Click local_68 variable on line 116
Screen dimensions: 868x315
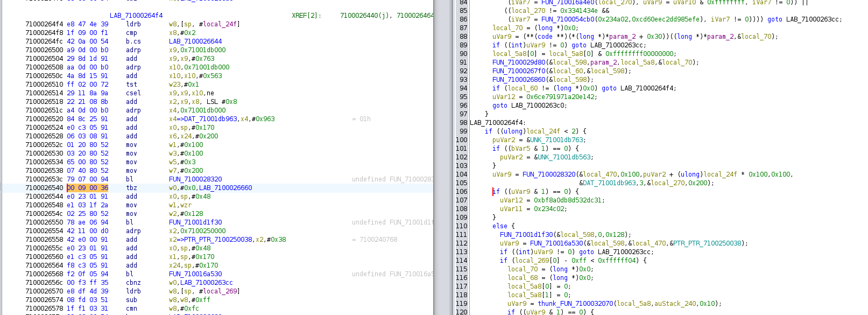[523, 278]
